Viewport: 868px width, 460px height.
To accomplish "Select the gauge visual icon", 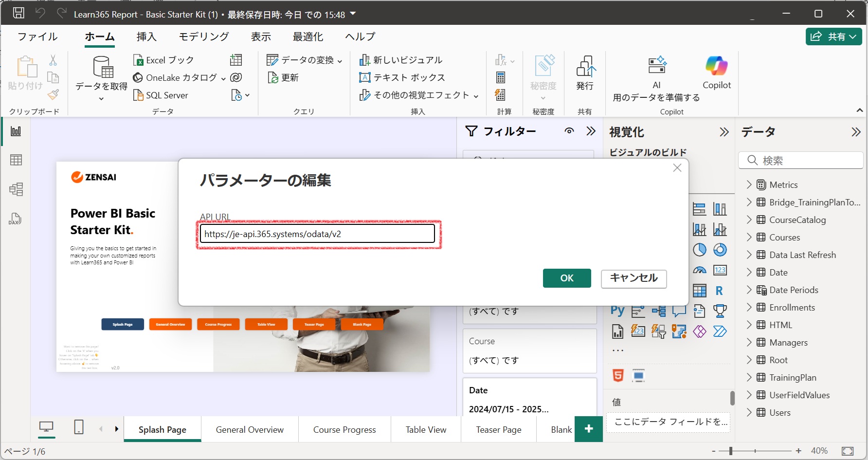I will click(700, 270).
